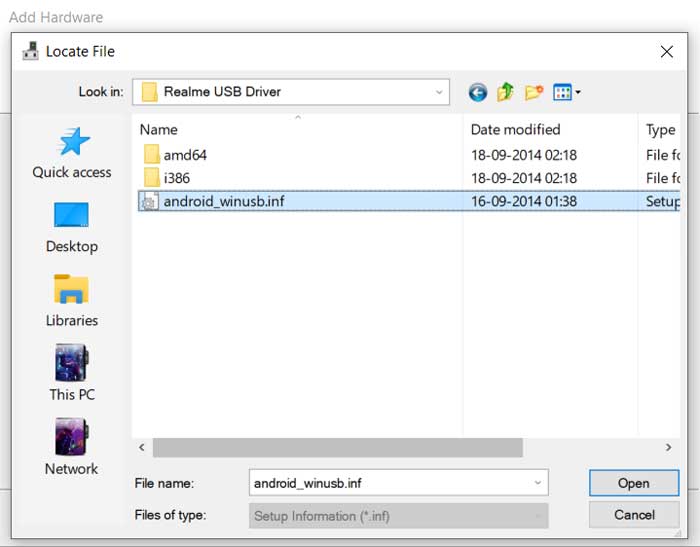The image size is (700, 547).
Task: Expand the Look in dropdown
Action: (x=439, y=92)
